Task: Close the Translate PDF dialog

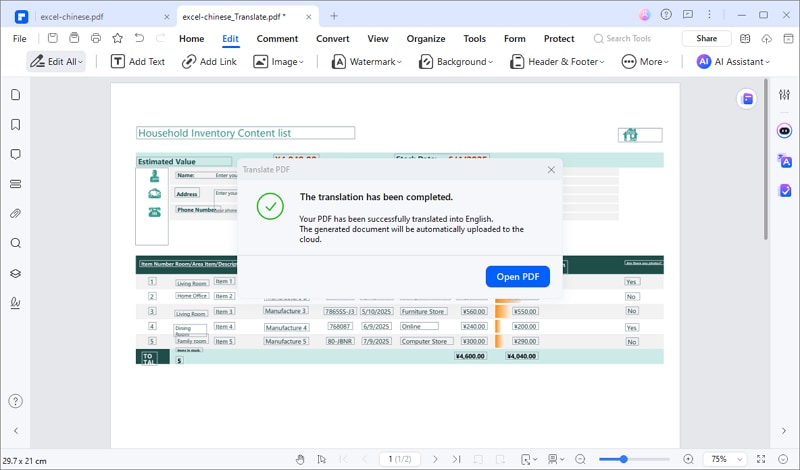Action: click(551, 169)
